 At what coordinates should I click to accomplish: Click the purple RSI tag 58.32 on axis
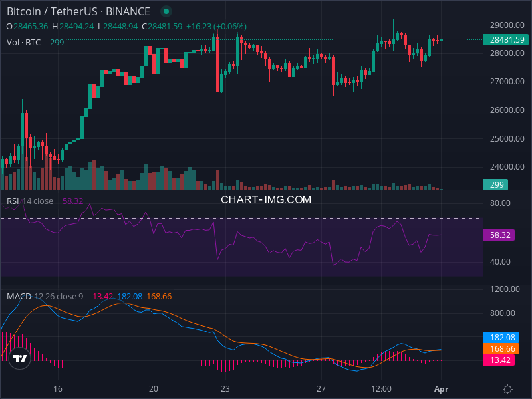point(499,235)
